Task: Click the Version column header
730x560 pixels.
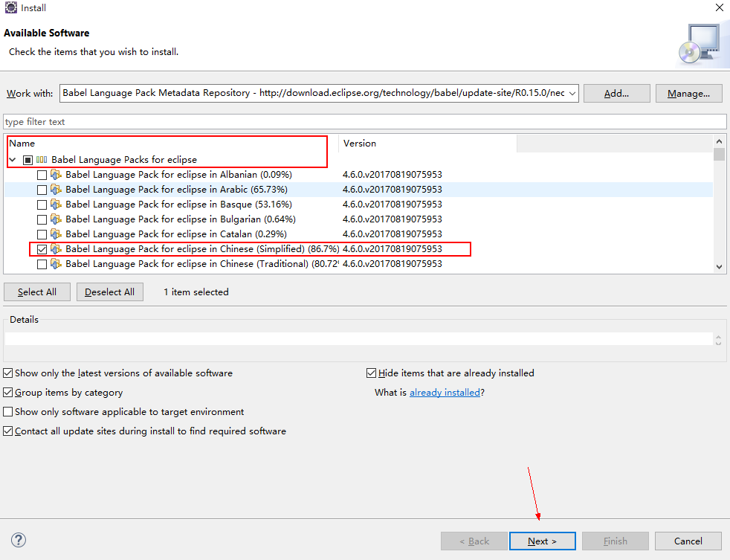Action: tap(428, 144)
